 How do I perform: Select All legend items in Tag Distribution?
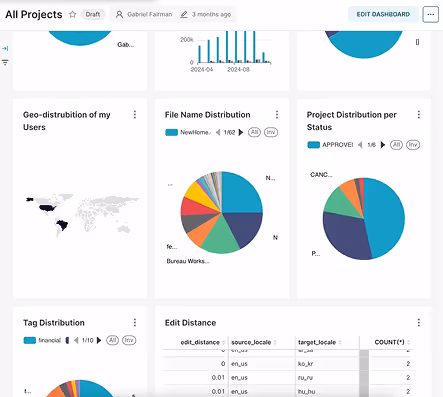click(112, 340)
